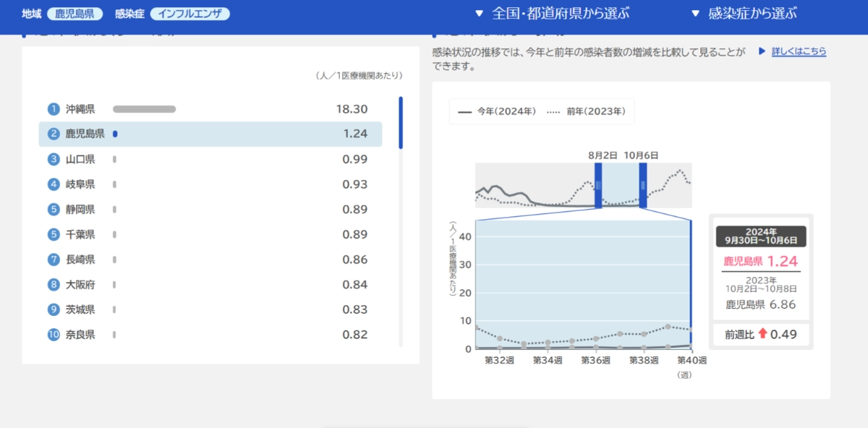Click the インフルエンザ disease tag
The image size is (868, 428).
(x=190, y=14)
